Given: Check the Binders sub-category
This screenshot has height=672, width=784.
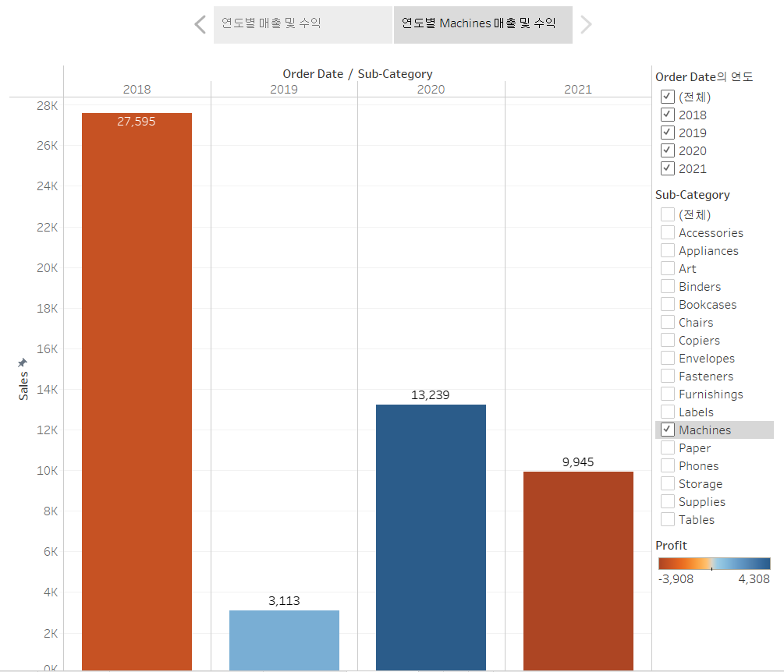Looking at the screenshot, I should coord(668,286).
